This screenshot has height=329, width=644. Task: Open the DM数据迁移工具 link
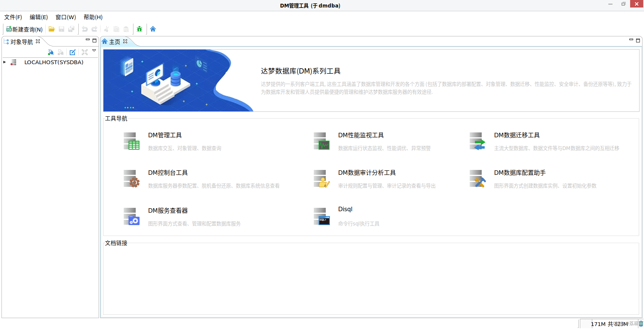[x=517, y=135]
